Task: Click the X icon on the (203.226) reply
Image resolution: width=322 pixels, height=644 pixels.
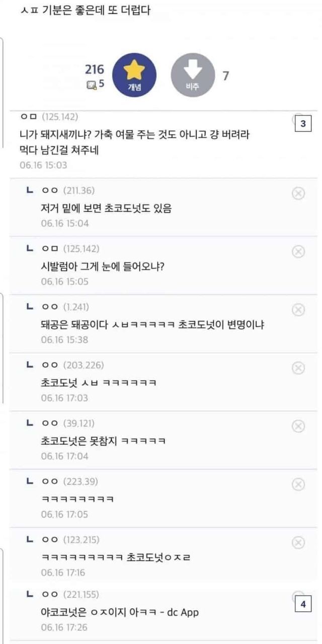Action: (x=298, y=368)
